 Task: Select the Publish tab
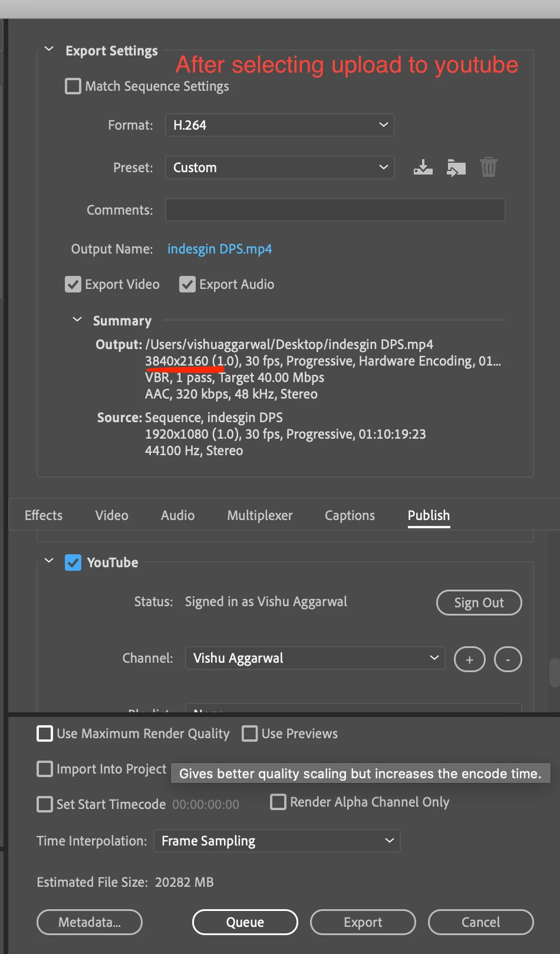(x=429, y=515)
